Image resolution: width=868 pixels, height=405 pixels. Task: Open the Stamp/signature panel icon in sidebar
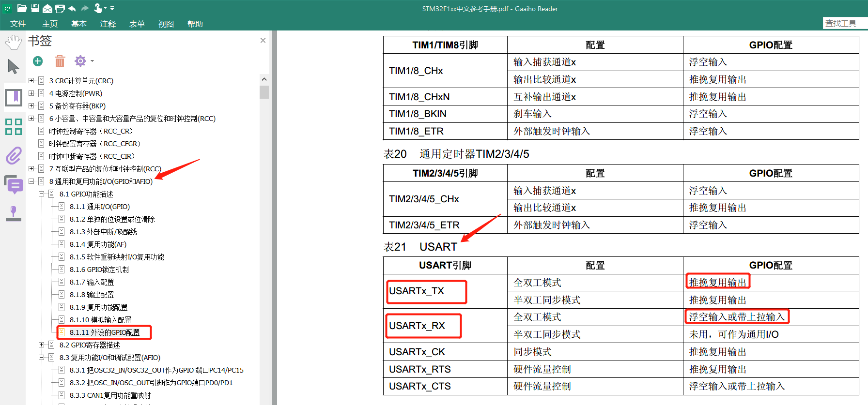(14, 213)
